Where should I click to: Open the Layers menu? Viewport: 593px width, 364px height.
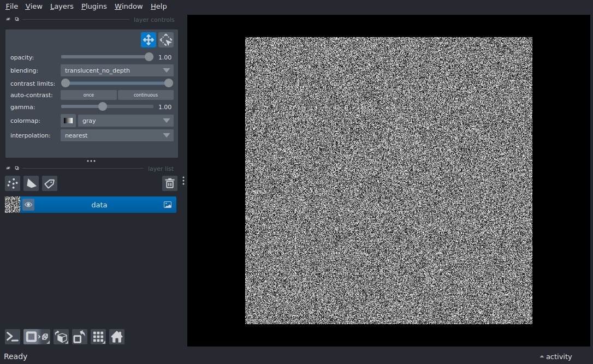click(x=62, y=7)
